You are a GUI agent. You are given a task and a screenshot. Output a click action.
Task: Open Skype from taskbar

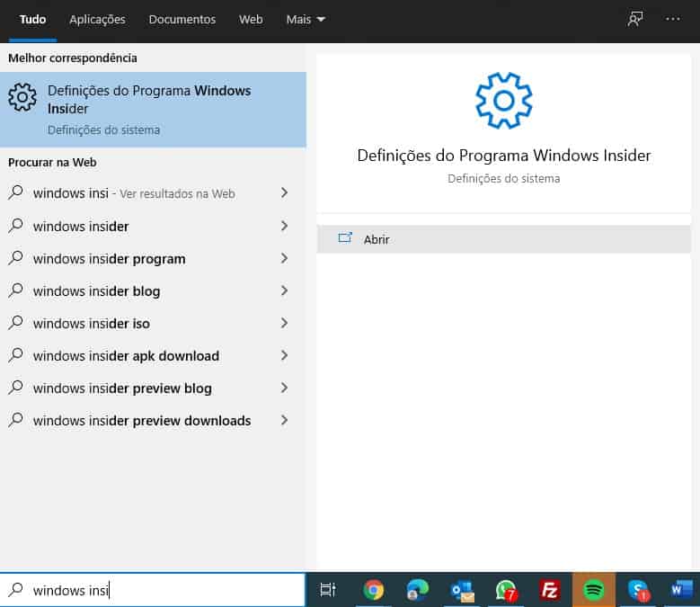638,591
